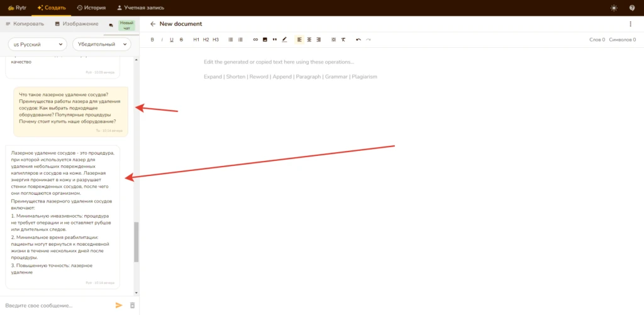Click the select-all icon in toolbar
The width and height of the screenshot is (644, 315).
point(333,40)
